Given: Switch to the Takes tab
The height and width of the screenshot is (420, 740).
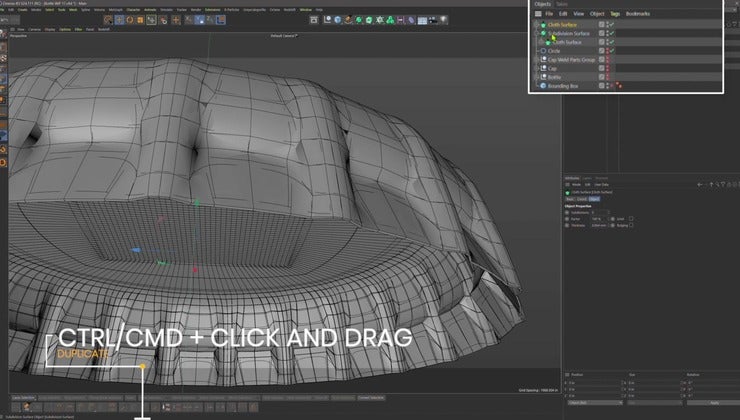Looking at the screenshot, I should tap(562, 4).
